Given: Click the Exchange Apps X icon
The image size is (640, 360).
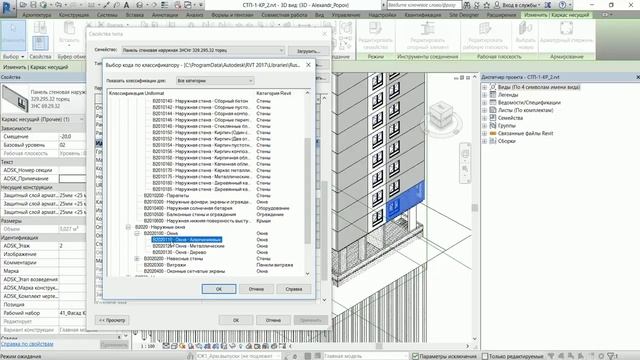Looking at the screenshot, I should (548, 5).
